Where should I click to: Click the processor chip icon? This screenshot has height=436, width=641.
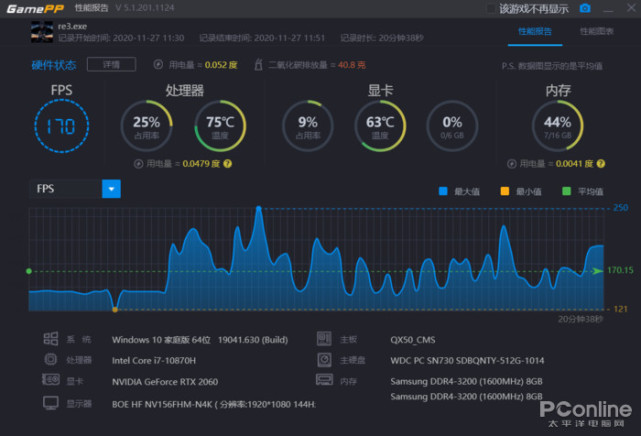pyautogui.click(x=51, y=359)
